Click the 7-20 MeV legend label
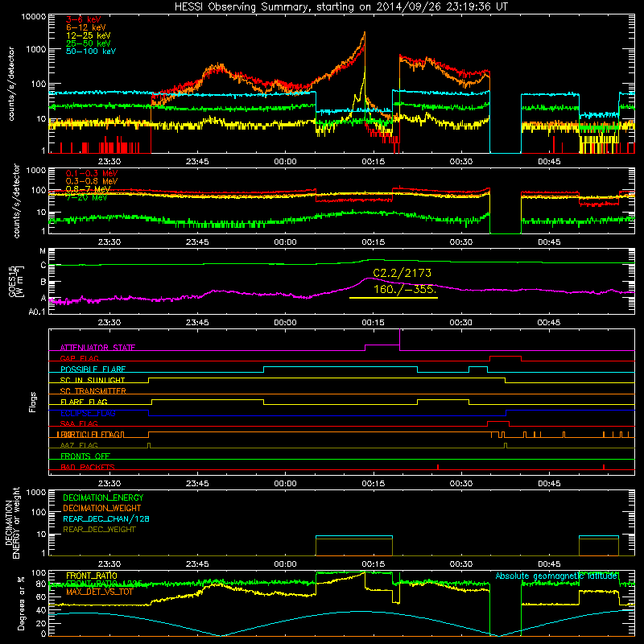Image resolution: width=644 pixels, height=644 pixels. point(86,197)
